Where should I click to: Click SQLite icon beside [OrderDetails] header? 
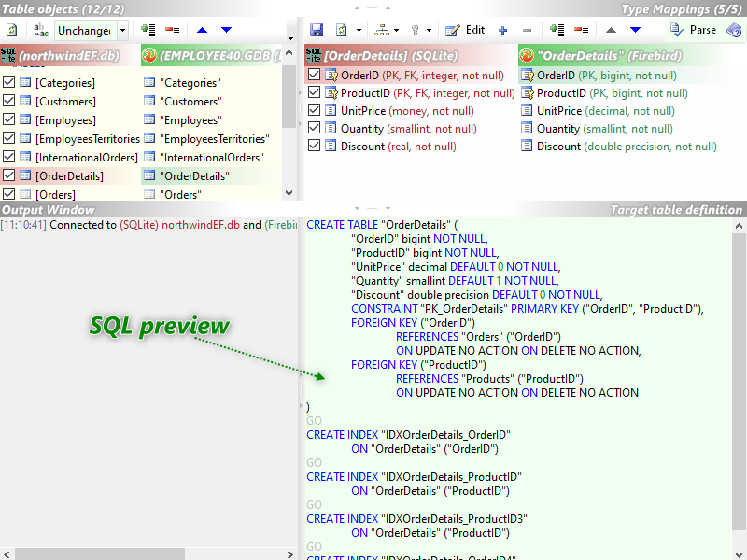pyautogui.click(x=314, y=56)
